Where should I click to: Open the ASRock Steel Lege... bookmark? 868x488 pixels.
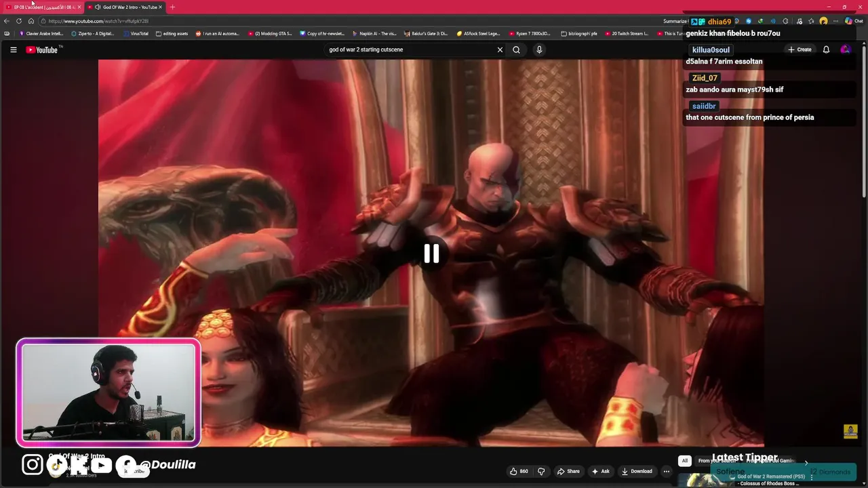click(478, 33)
